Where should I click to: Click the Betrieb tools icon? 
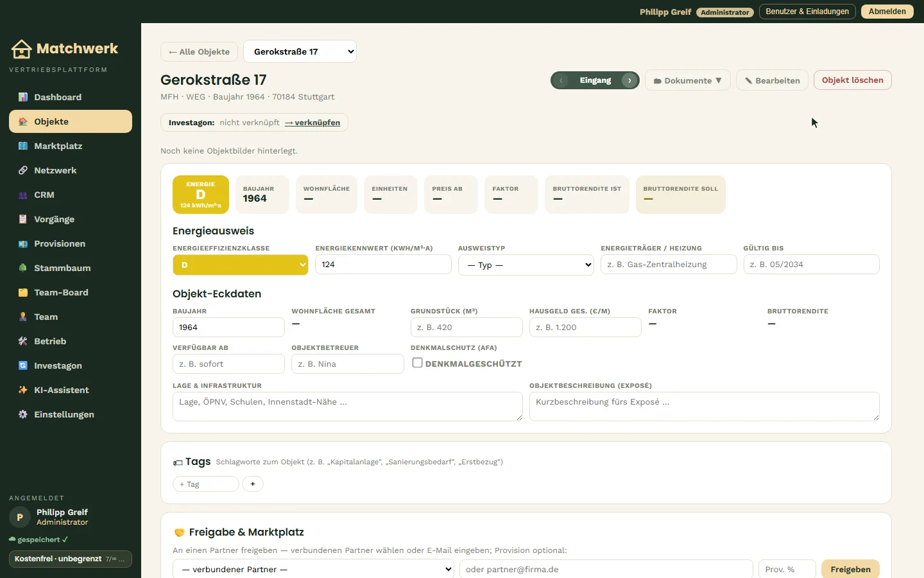(23, 341)
